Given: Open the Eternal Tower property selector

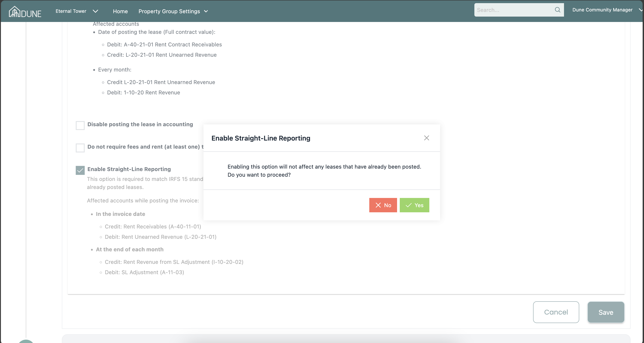Looking at the screenshot, I should 71,11.
